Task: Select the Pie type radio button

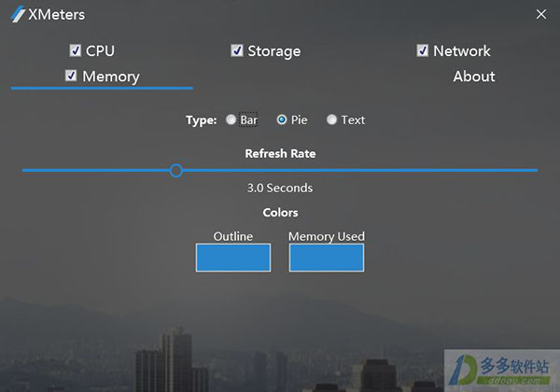Action: click(x=282, y=119)
